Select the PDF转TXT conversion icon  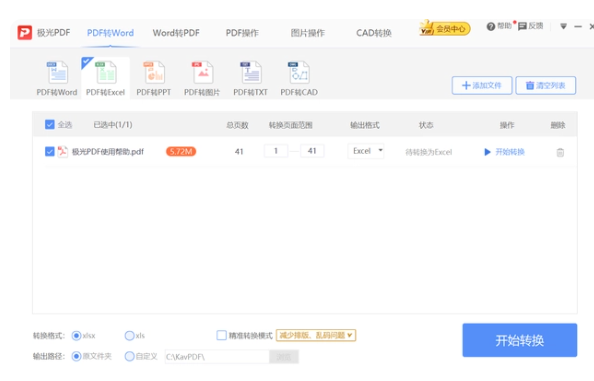[x=250, y=73]
